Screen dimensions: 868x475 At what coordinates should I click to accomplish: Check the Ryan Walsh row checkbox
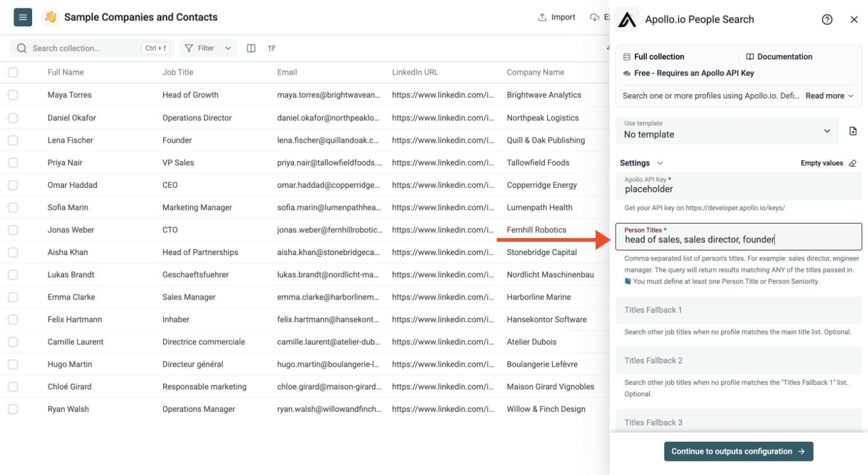click(x=13, y=409)
